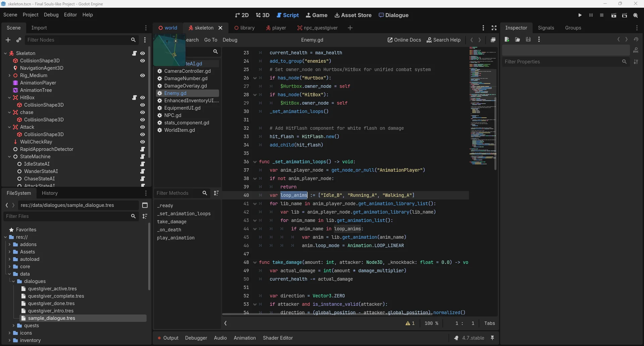Click the Search Help button
644x346 pixels.
pos(443,40)
